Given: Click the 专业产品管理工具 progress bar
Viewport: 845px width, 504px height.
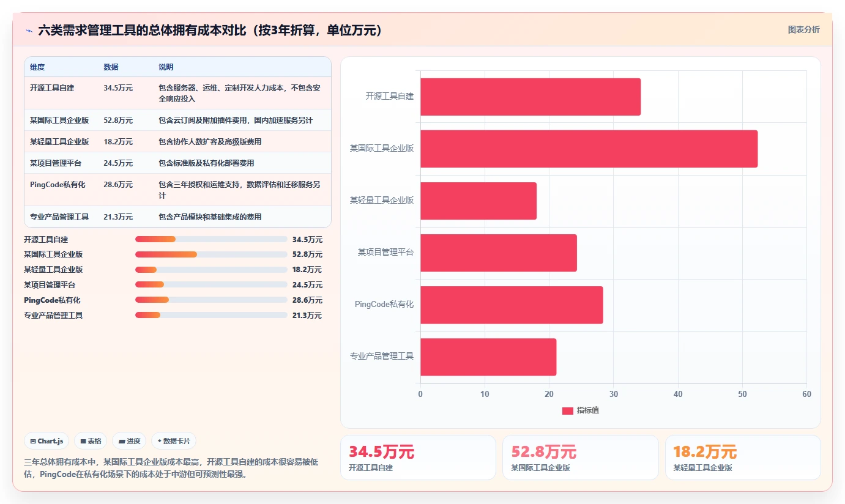Looking at the screenshot, I should [x=211, y=315].
